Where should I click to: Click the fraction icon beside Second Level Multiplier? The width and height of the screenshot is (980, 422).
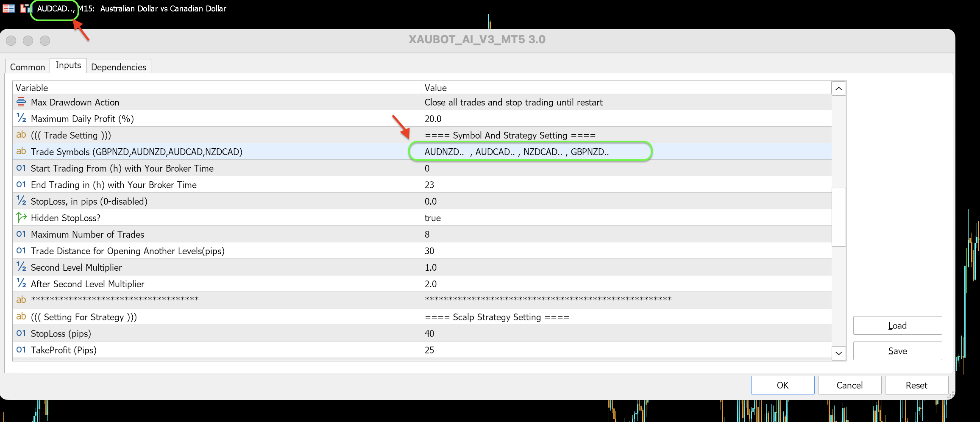click(21, 267)
